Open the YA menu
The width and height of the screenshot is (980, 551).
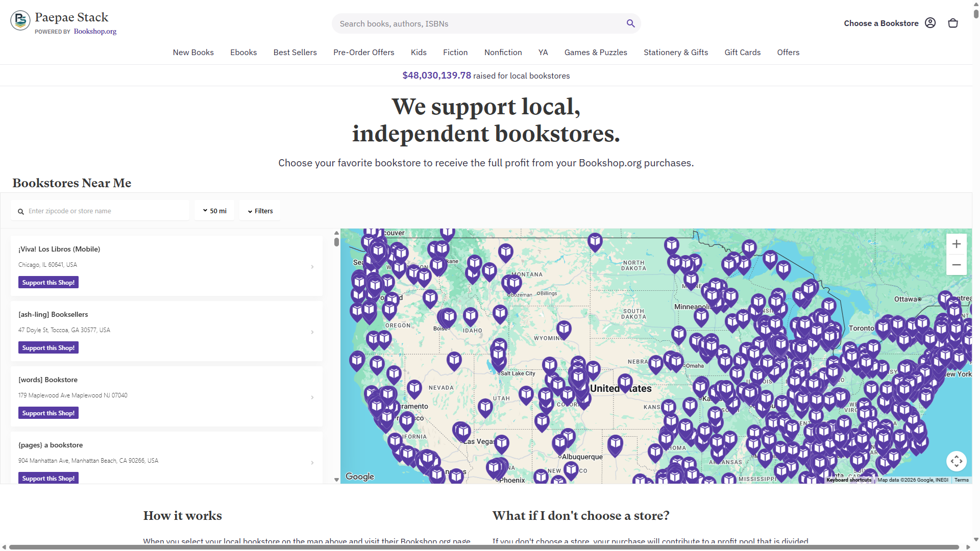tap(543, 53)
